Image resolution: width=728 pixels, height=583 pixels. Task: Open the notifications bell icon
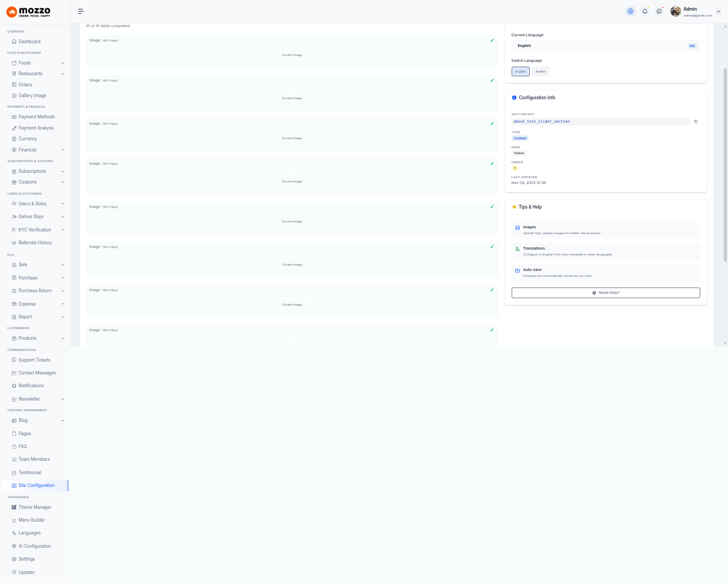645,11
